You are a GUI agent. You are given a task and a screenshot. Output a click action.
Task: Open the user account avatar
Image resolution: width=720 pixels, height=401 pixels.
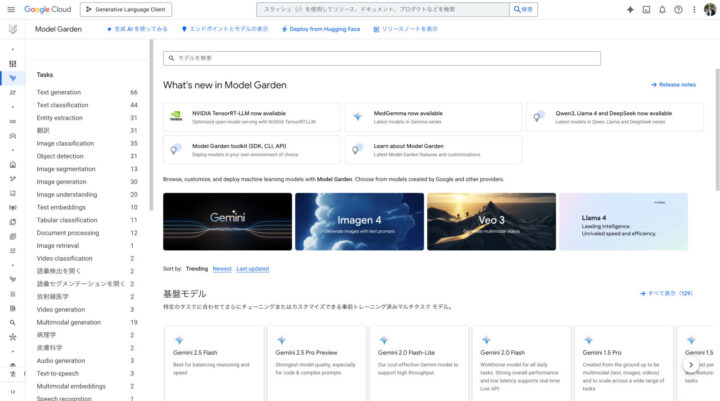pos(710,9)
